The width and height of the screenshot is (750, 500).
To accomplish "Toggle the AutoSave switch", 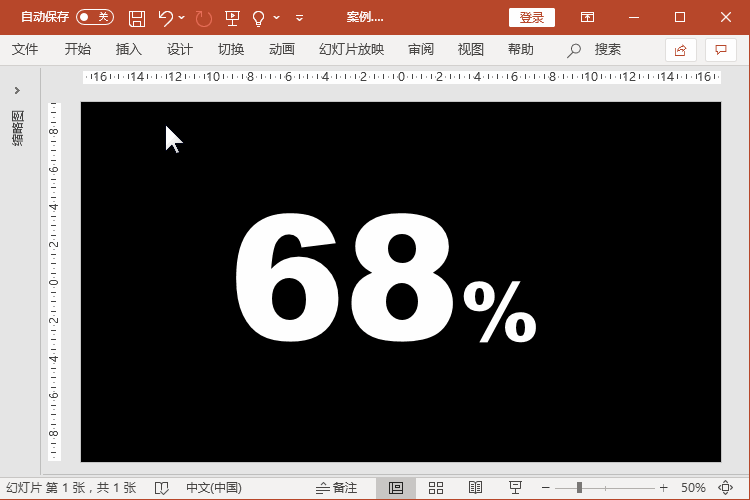I will pos(95,18).
